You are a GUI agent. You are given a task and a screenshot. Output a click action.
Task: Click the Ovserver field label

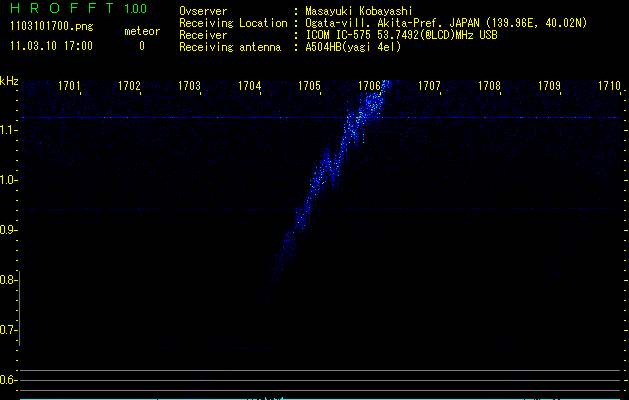(x=203, y=11)
